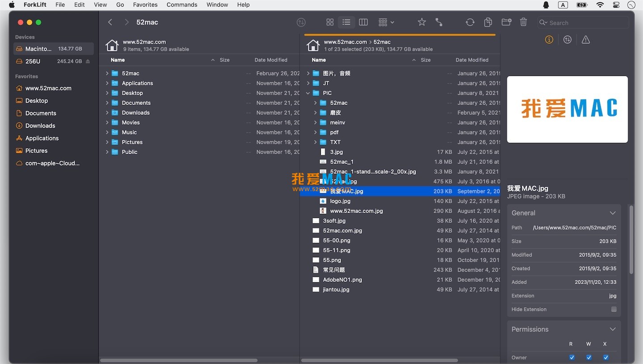This screenshot has height=364, width=643.
Task: Sort right pane by Date Modified
Action: click(x=472, y=60)
